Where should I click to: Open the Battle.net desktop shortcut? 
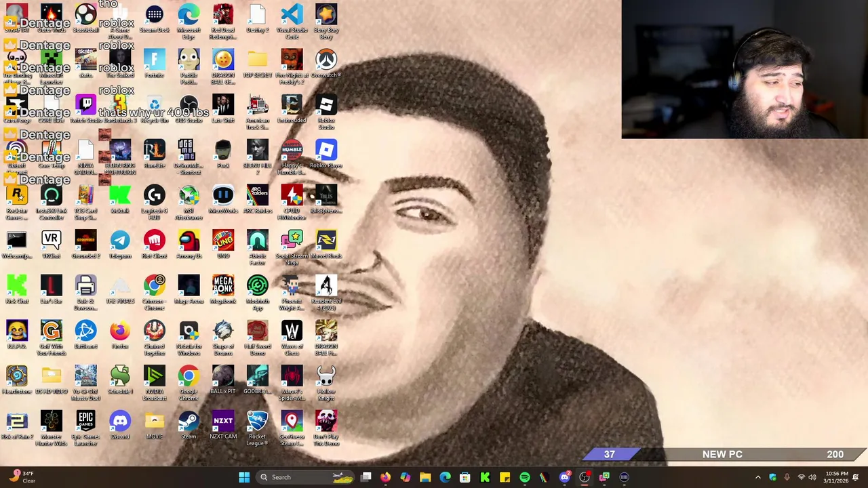click(86, 335)
